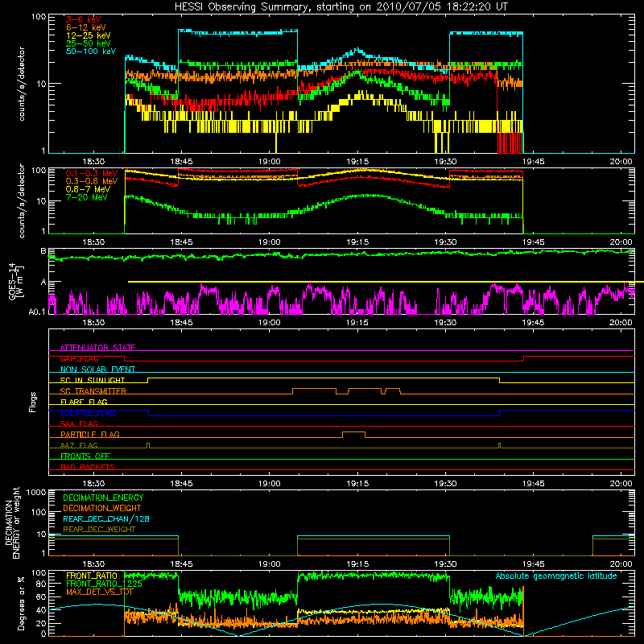Select the DECIMATION_WEIGHT legend label
Screen dimensions: 644x644
click(102, 508)
